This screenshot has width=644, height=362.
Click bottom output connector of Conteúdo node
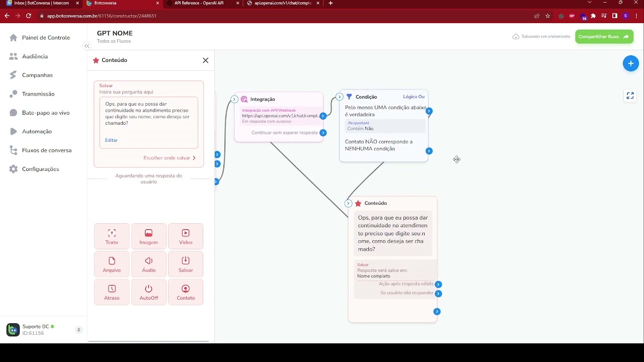[x=437, y=312]
